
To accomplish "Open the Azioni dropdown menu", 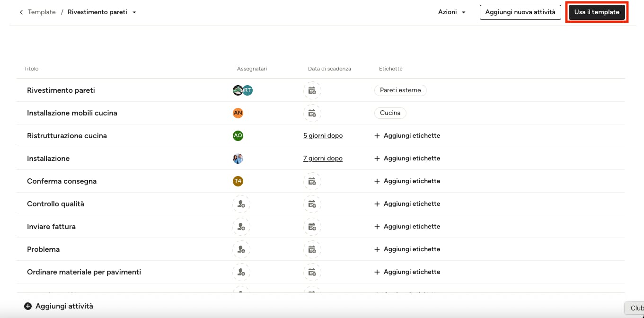I will (x=452, y=12).
